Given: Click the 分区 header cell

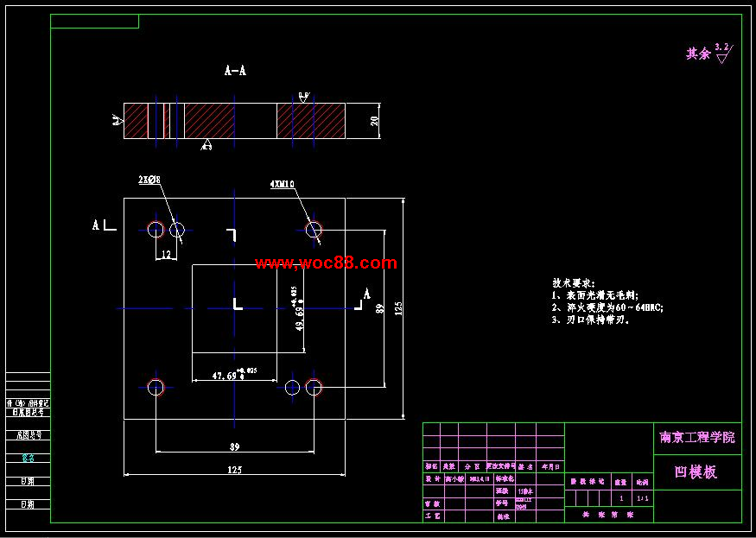Looking at the screenshot, I should click(473, 466).
